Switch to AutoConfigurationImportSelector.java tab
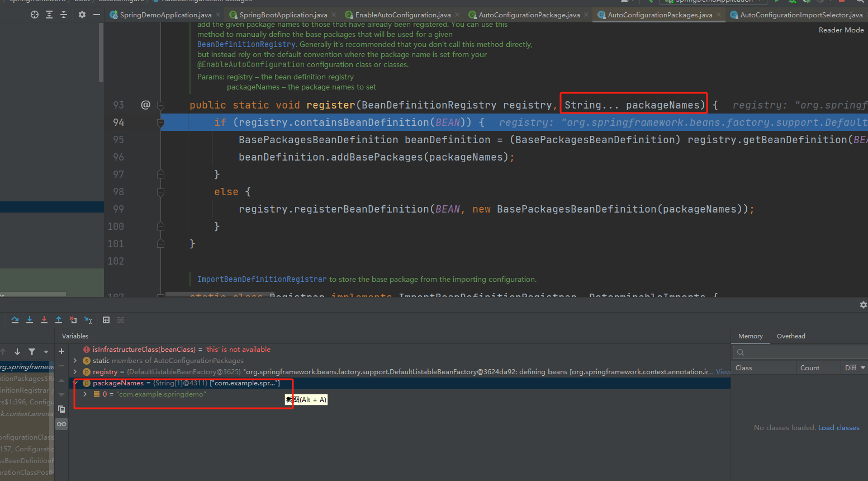 (796, 15)
